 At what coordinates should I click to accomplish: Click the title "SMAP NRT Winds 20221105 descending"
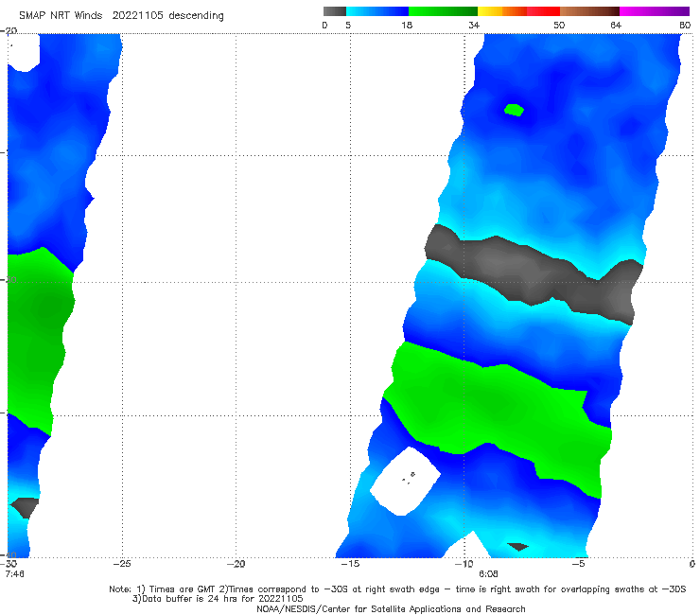(121, 16)
